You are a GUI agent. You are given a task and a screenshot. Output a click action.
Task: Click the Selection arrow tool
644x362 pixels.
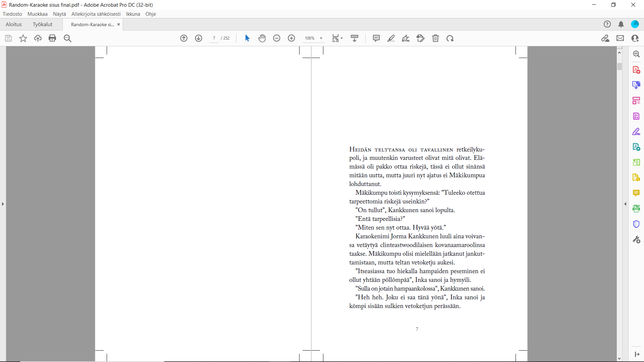(247, 38)
